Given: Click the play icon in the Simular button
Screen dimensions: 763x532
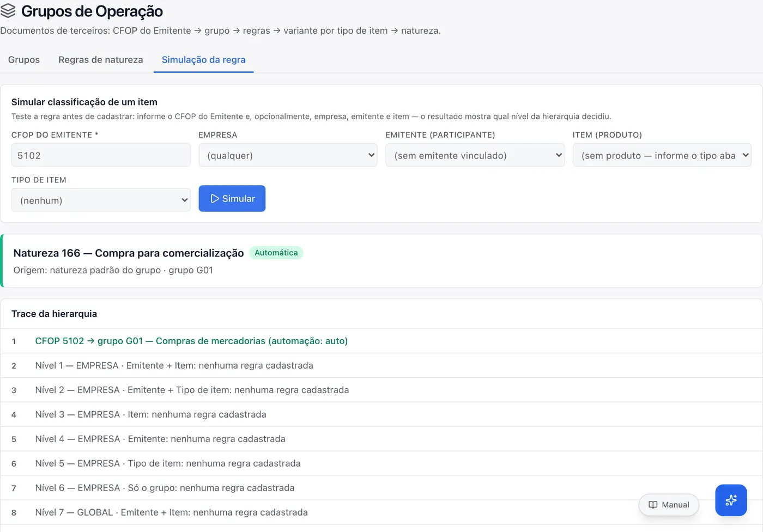Looking at the screenshot, I should pyautogui.click(x=215, y=199).
